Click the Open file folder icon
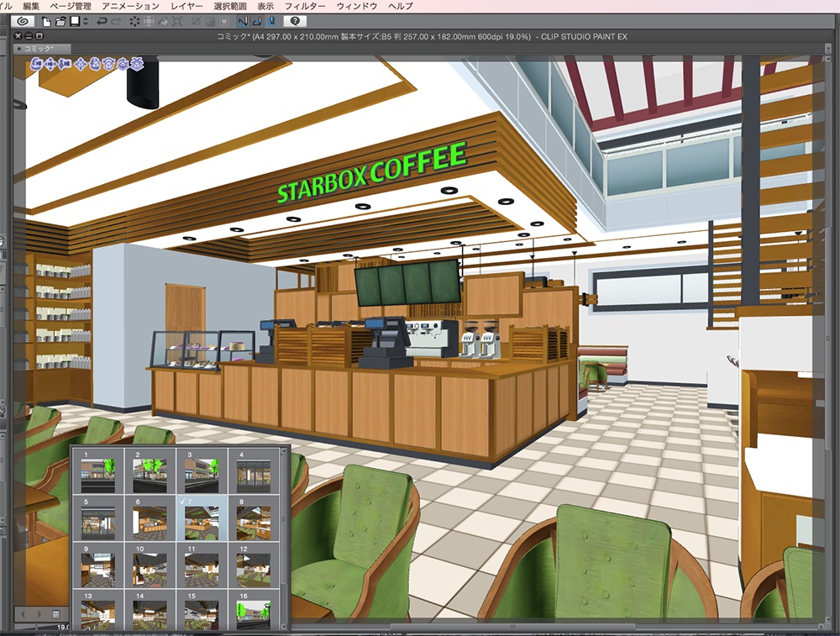Viewport: 840px width, 636px height. coord(60,22)
